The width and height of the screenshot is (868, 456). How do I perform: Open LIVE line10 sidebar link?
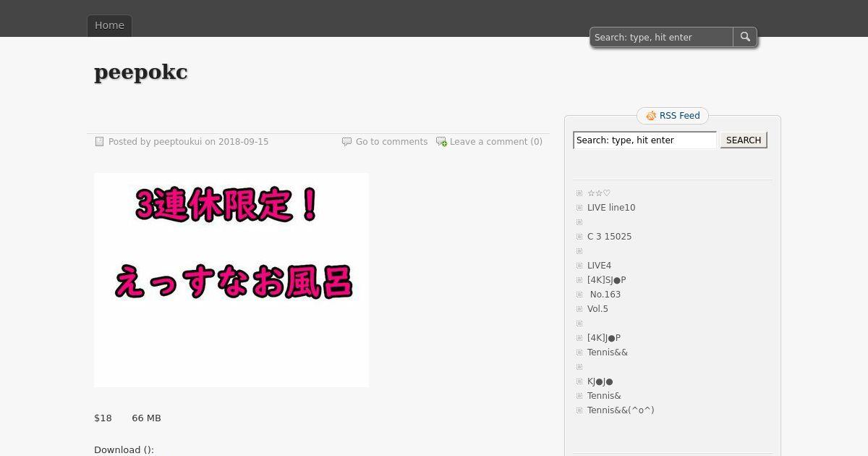pos(611,208)
